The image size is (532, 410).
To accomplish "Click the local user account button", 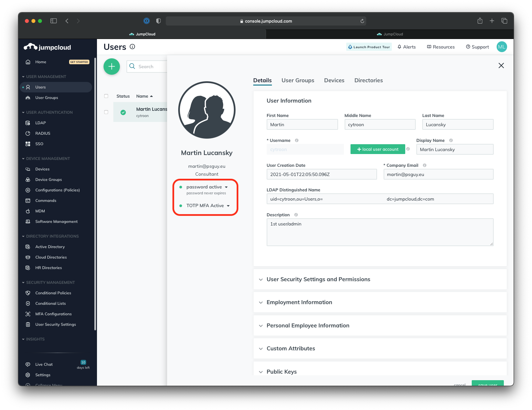I will click(x=378, y=149).
